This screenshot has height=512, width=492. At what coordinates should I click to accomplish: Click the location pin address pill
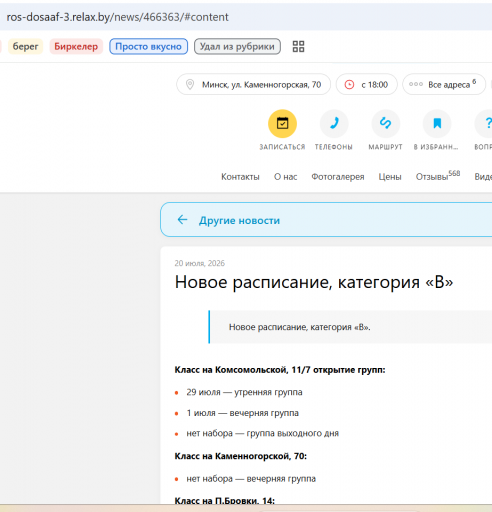click(254, 84)
